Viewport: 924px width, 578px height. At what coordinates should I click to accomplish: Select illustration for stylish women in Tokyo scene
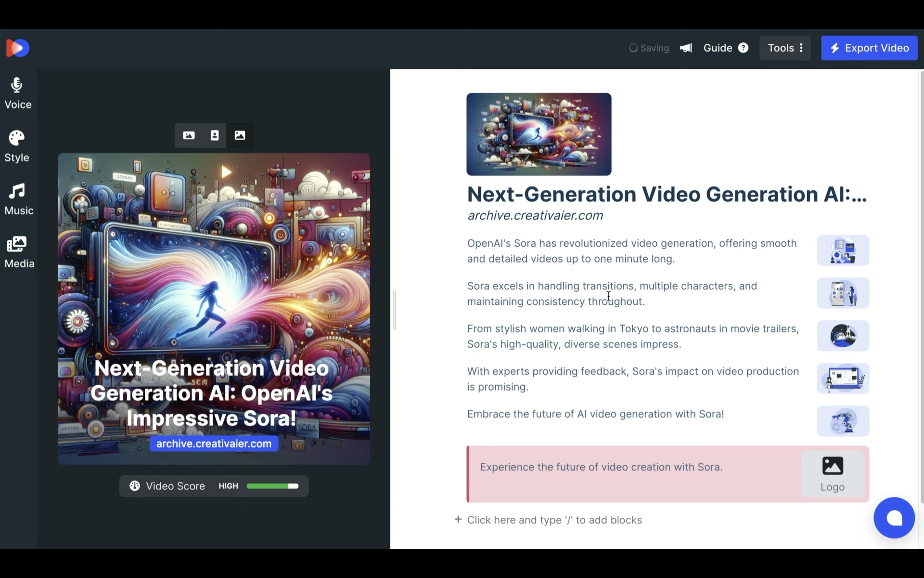[843, 336]
